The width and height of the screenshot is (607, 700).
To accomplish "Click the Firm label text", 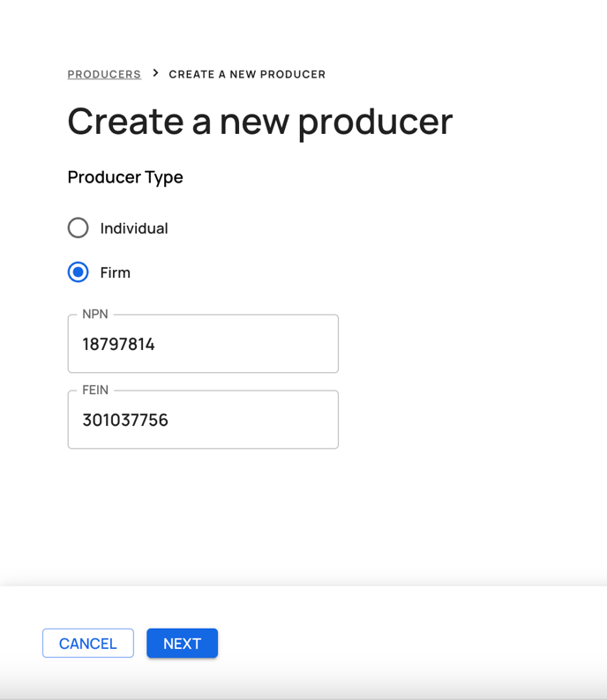I will coord(116,272).
